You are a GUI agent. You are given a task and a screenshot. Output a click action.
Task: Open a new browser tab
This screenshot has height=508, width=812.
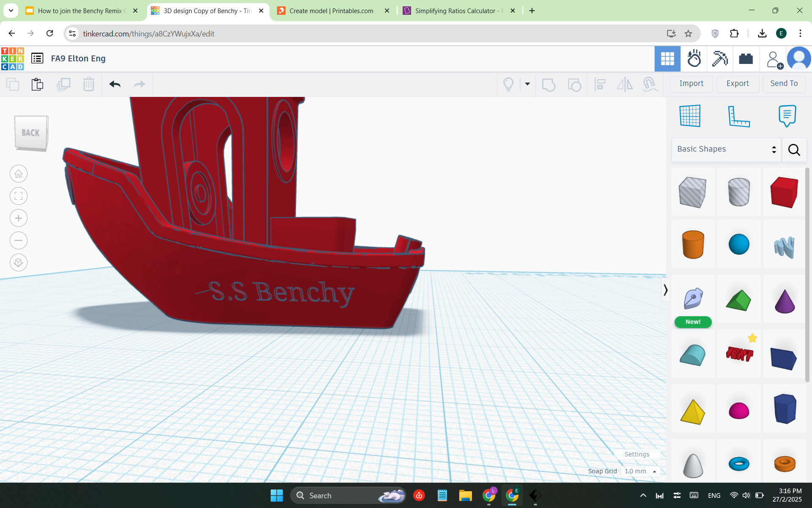[532, 11]
